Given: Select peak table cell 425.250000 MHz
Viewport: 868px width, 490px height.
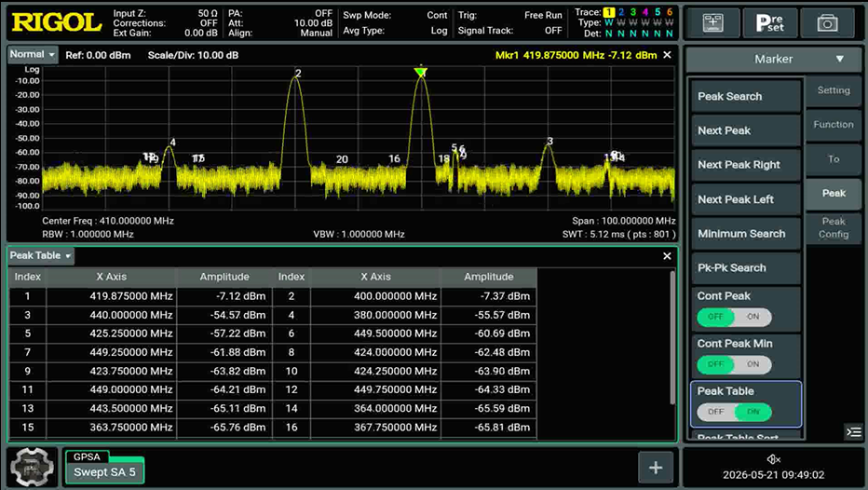Looking at the screenshot, I should pos(111,333).
